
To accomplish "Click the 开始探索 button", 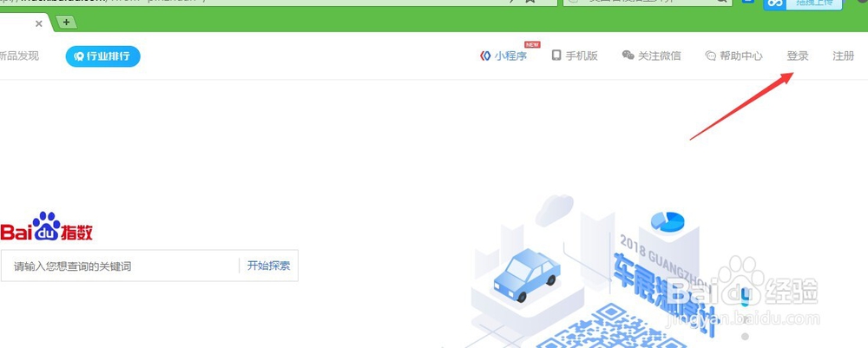I will [x=268, y=266].
